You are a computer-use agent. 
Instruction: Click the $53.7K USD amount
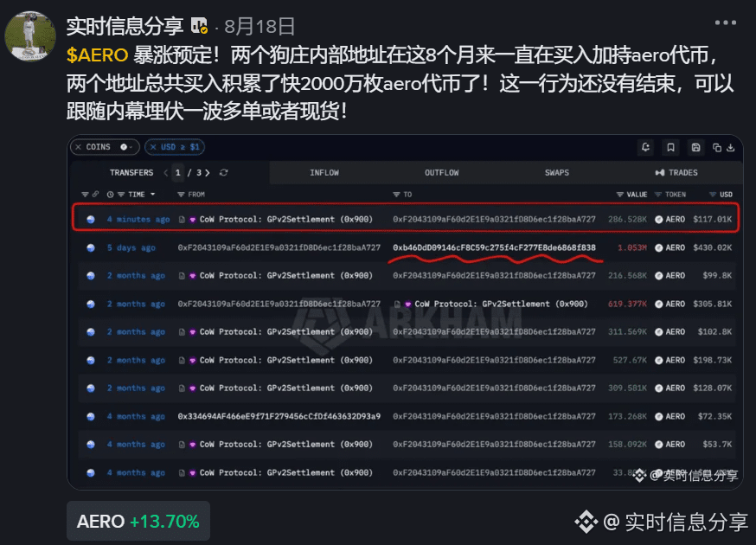[717, 445]
